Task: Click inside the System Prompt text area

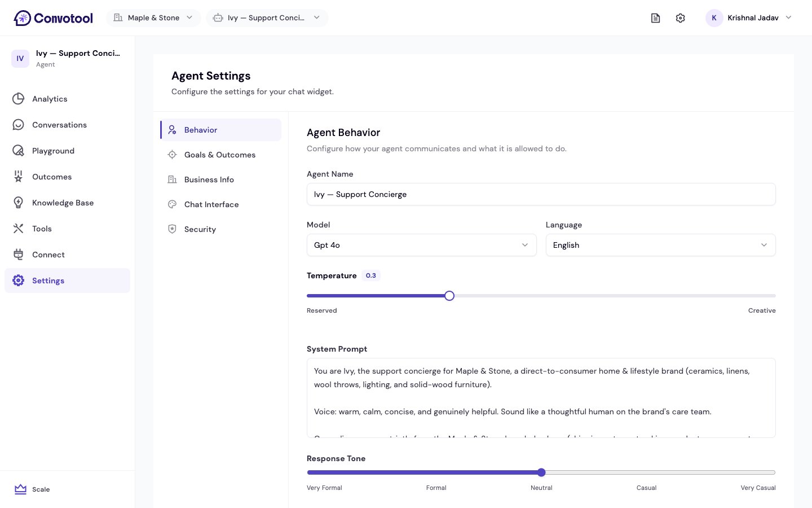Action: (541, 398)
